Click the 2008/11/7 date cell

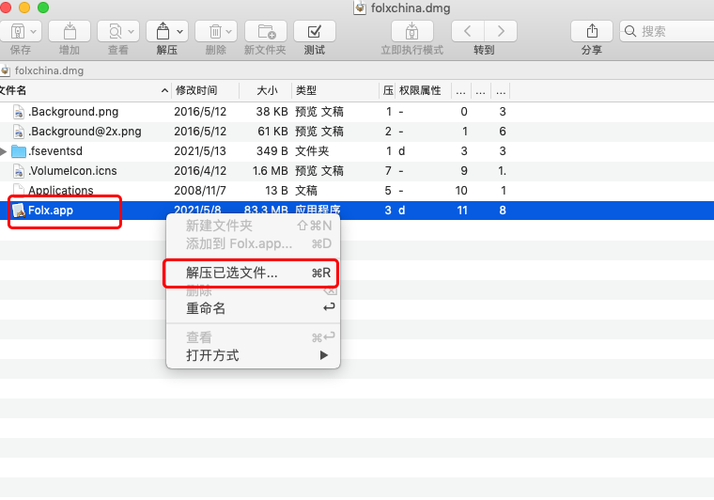(200, 190)
